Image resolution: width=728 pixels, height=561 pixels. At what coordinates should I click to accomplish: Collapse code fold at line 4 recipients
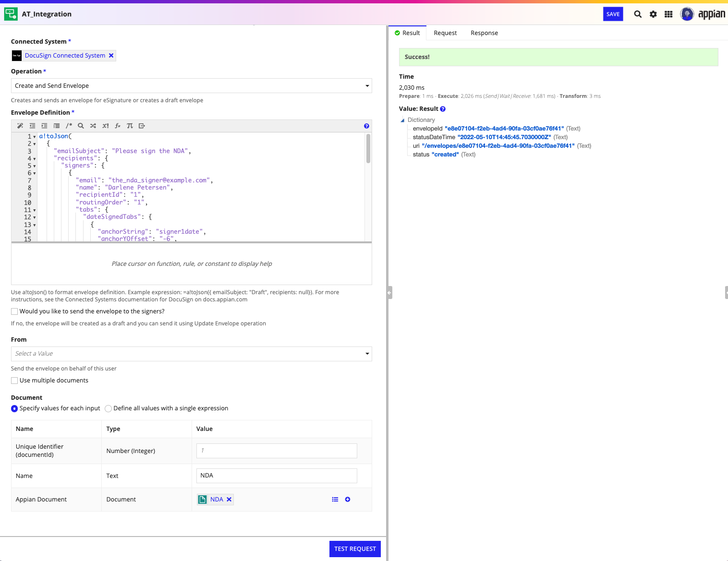(x=35, y=159)
